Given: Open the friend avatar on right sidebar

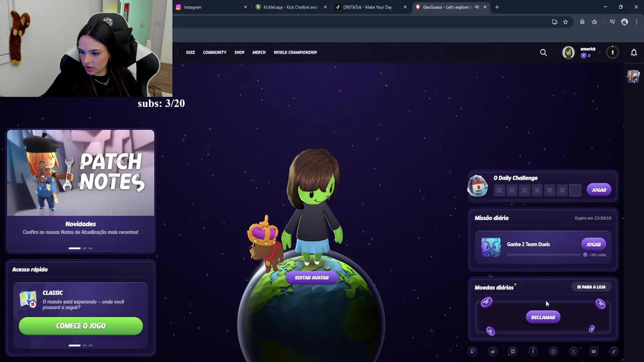Looking at the screenshot, I should point(633,76).
